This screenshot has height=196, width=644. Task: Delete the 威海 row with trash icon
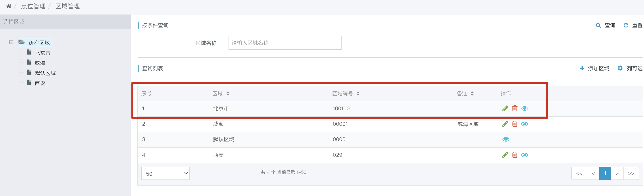pos(514,124)
